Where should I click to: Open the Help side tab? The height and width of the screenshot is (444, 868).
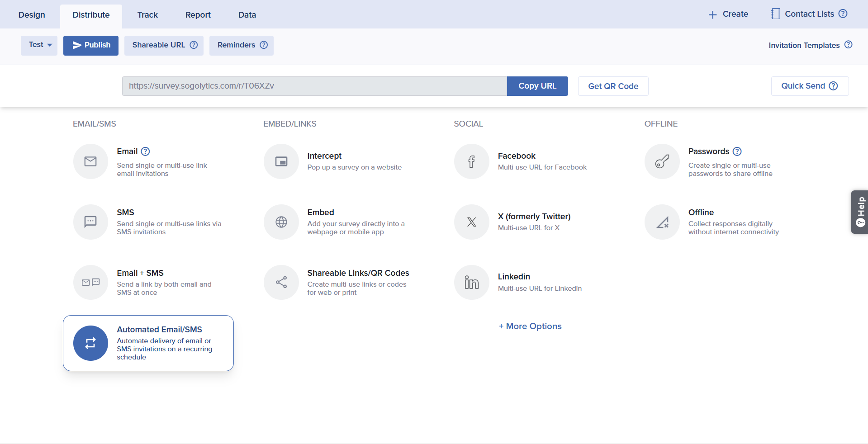click(x=859, y=212)
